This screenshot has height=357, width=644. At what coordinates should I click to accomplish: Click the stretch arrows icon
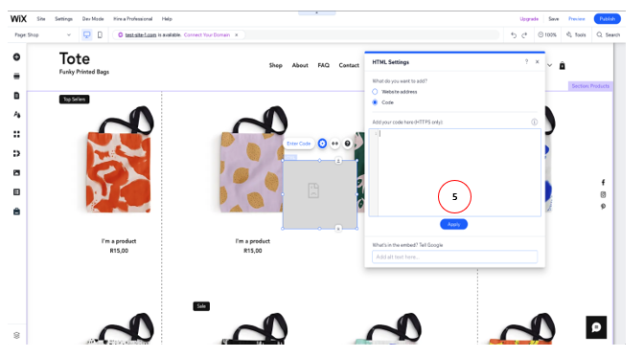(335, 144)
